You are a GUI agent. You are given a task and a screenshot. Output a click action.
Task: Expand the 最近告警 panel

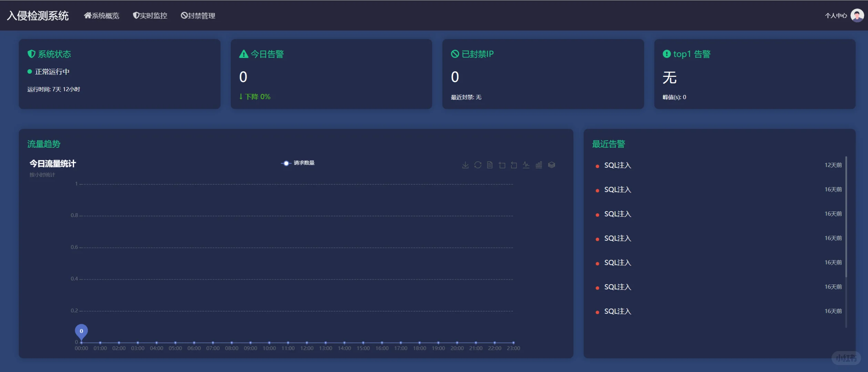(x=609, y=144)
